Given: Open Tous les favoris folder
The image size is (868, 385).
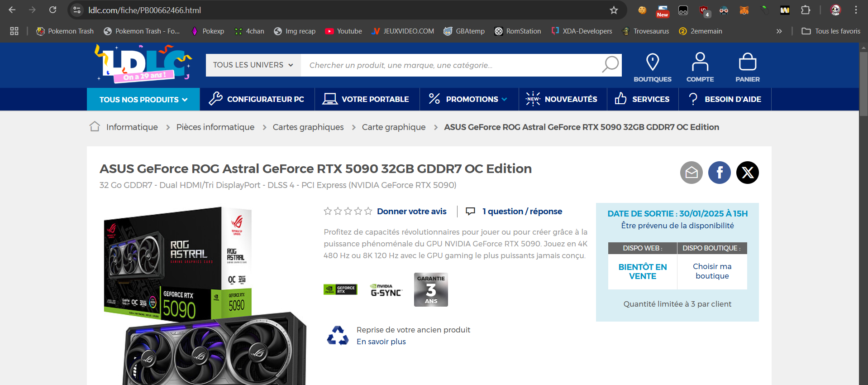Looking at the screenshot, I should point(831,31).
